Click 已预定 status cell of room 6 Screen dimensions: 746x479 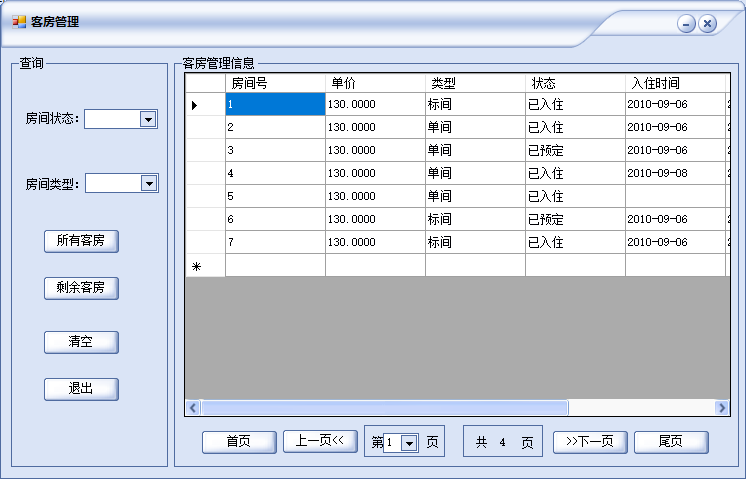click(x=575, y=219)
